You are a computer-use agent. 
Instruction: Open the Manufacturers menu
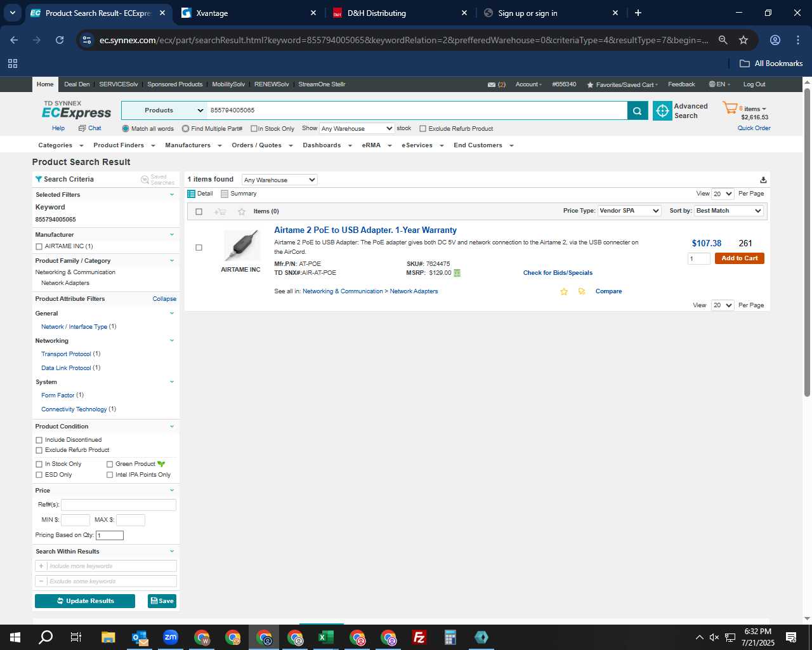pos(193,145)
